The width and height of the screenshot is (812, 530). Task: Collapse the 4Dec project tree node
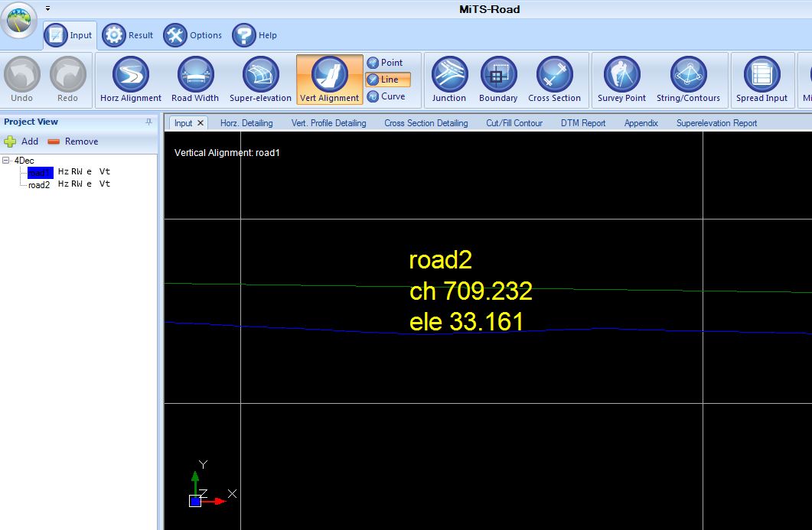(5, 161)
